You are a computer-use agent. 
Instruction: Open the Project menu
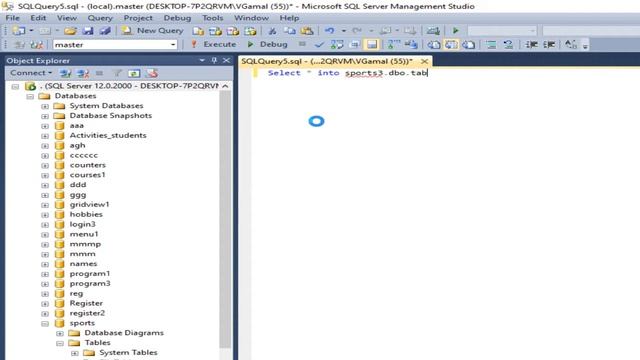[138, 18]
